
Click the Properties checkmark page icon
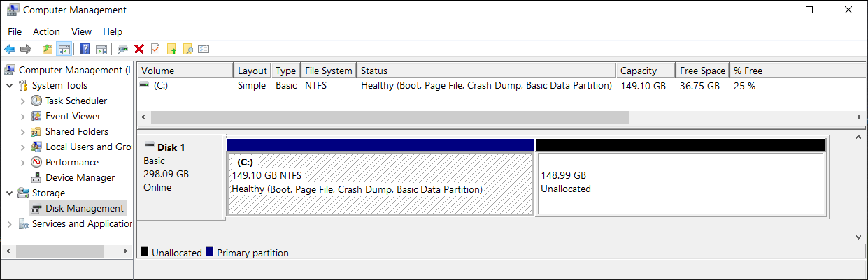[x=155, y=49]
